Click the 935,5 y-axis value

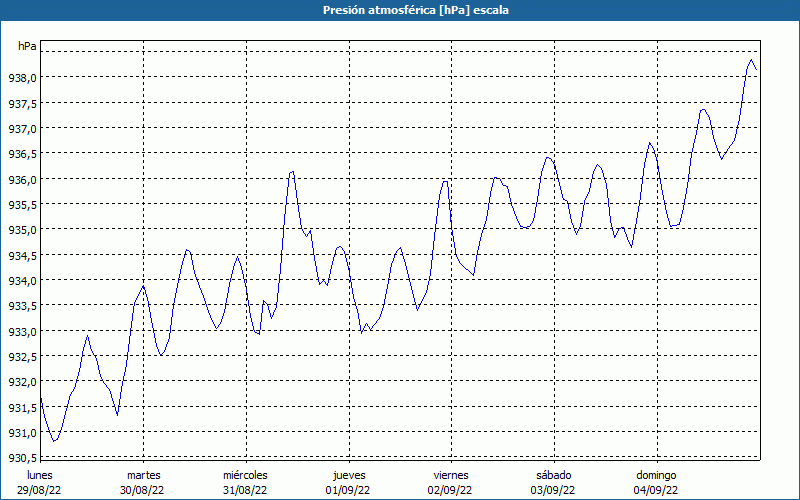(22, 205)
